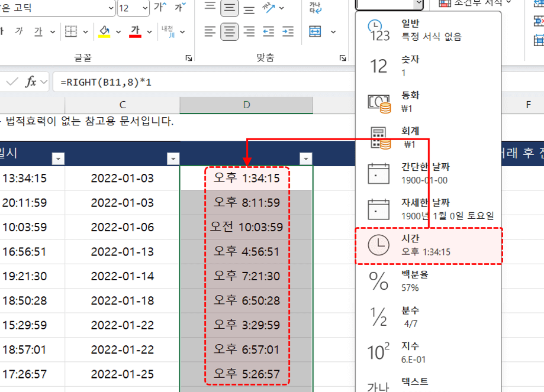Open the text Orientation tool
Viewport: 544px width, 392px height.
(x=268, y=8)
